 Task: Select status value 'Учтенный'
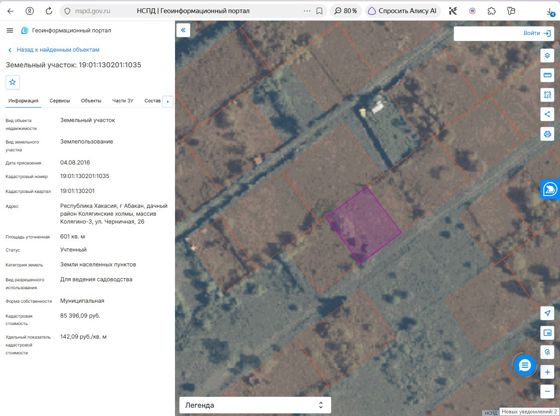click(x=73, y=250)
